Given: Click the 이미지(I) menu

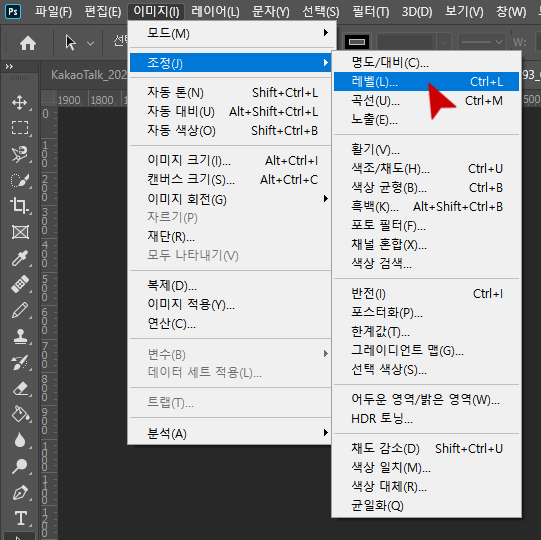Looking at the screenshot, I should [156, 12].
